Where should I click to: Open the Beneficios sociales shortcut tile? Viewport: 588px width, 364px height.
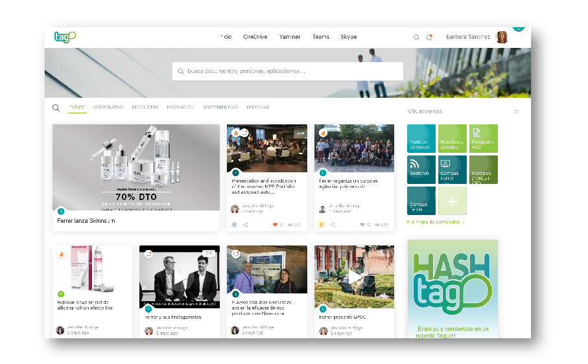tap(453, 139)
